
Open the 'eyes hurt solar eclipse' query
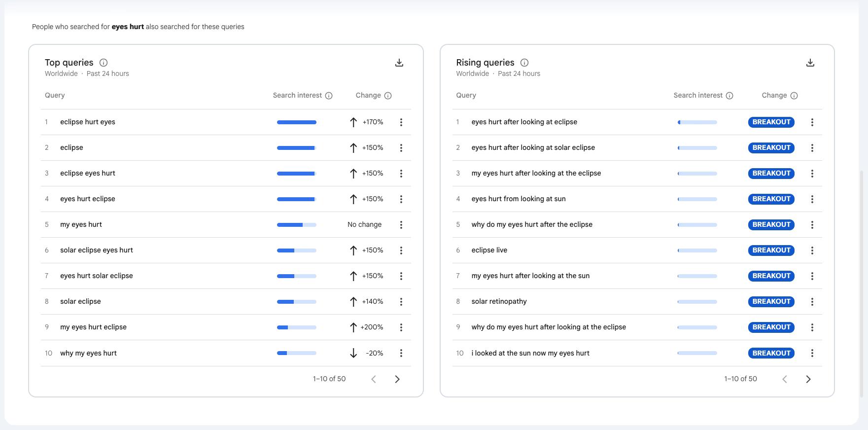tap(97, 276)
